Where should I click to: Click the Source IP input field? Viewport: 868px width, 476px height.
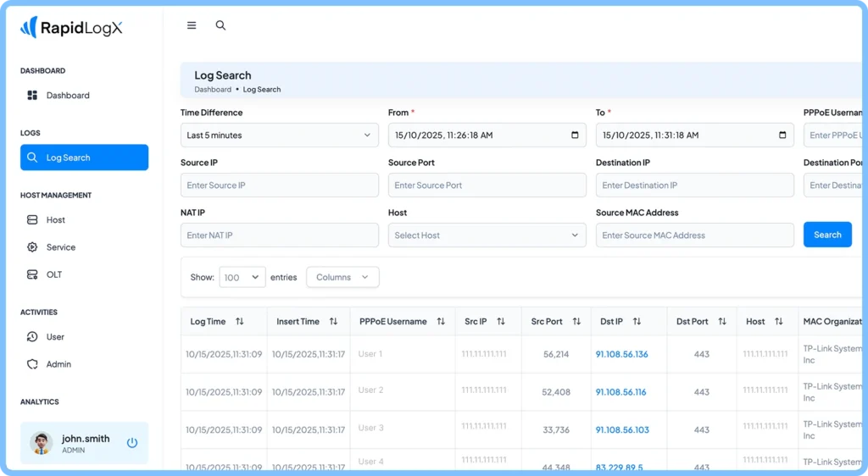point(279,185)
